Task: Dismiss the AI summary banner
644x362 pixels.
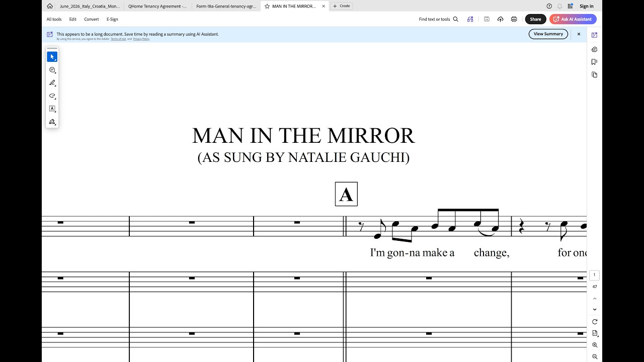Action: click(579, 34)
